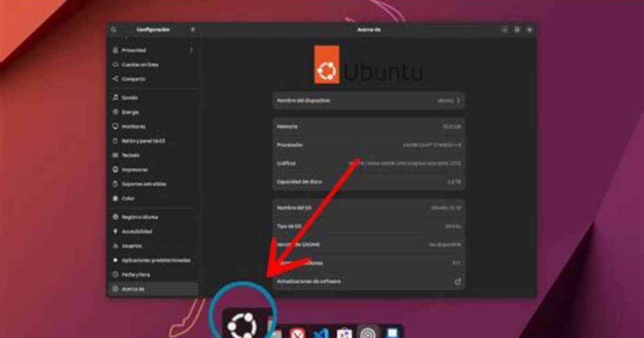Open Fecha y hora settings
This screenshot has height=338, width=644.
(153, 274)
